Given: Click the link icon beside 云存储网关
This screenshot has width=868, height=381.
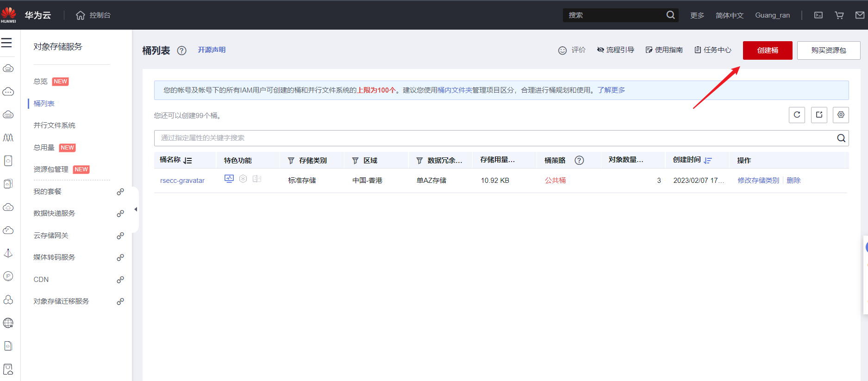Looking at the screenshot, I should click(x=120, y=236).
